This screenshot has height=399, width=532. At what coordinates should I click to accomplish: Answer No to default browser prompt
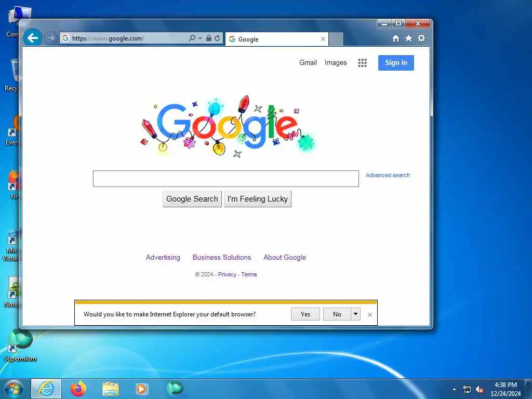pos(337,314)
